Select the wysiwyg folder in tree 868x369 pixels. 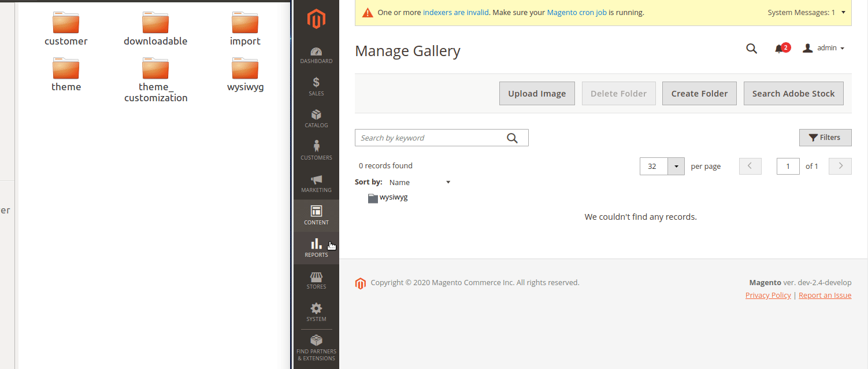click(387, 197)
